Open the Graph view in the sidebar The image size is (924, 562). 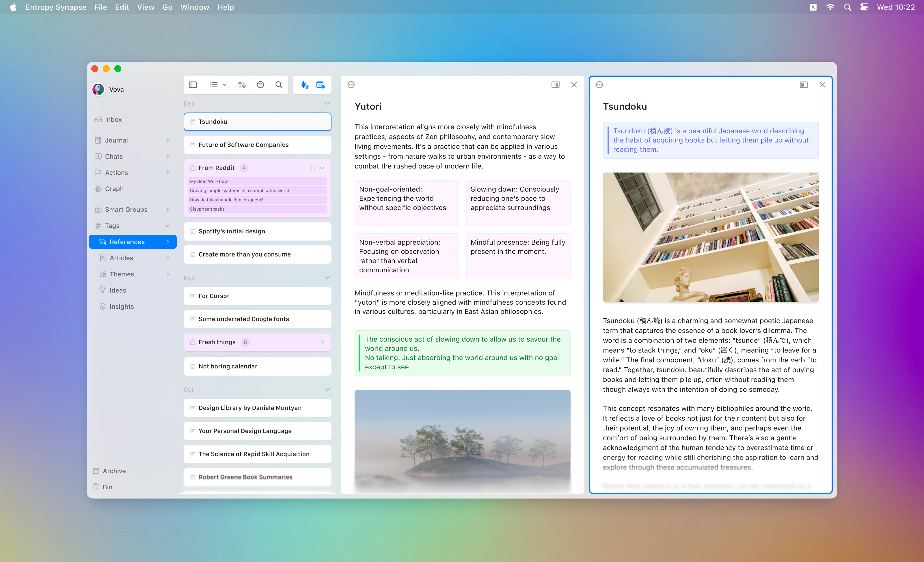[114, 188]
